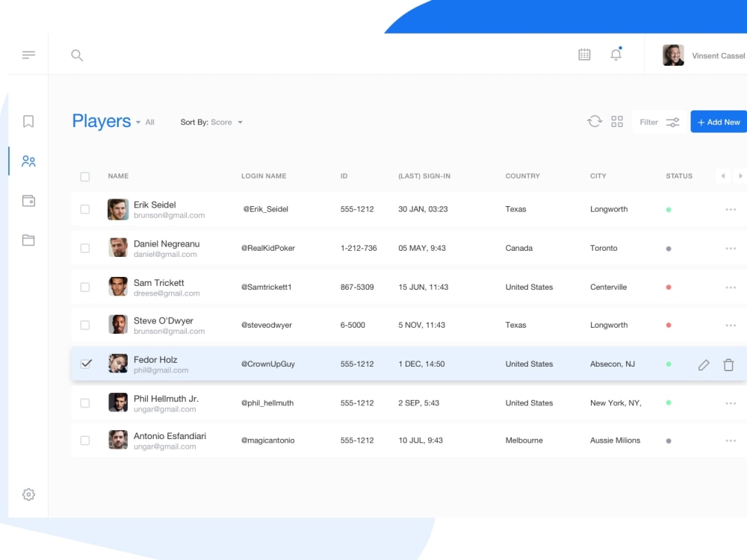Viewport: 747px width, 560px height.
Task: Open more options for Sam Trickett row
Action: 731,287
